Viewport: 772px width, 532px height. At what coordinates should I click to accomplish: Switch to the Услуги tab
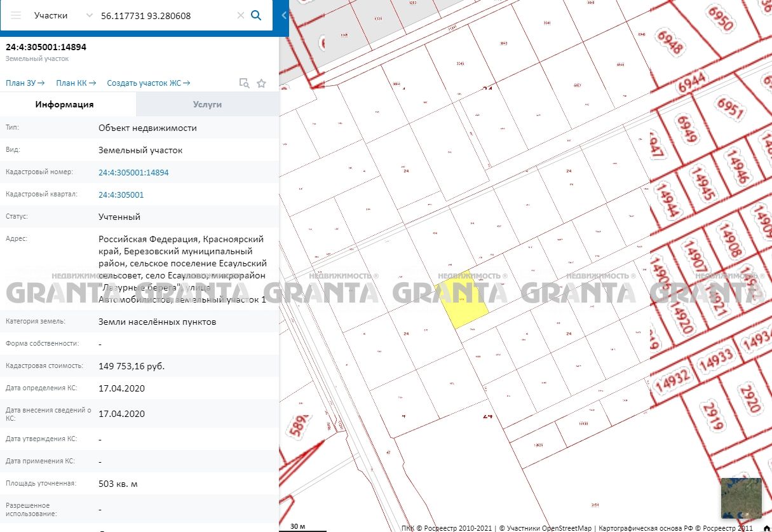208,104
